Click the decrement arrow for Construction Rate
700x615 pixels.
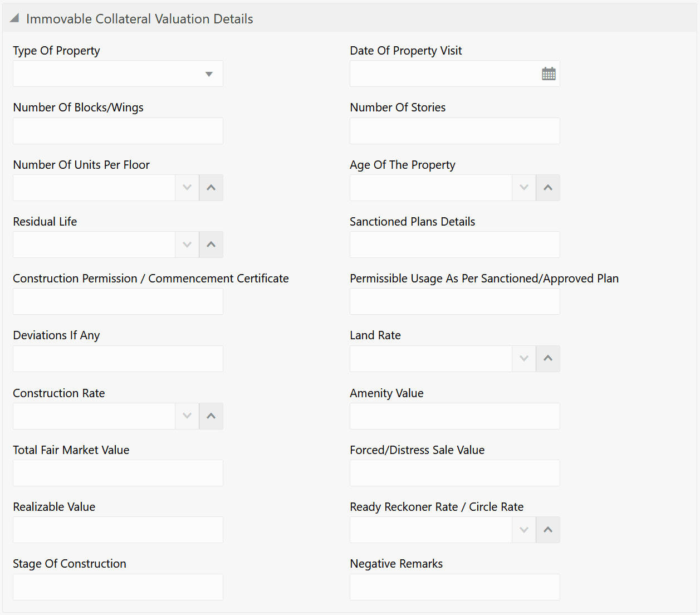click(x=187, y=416)
